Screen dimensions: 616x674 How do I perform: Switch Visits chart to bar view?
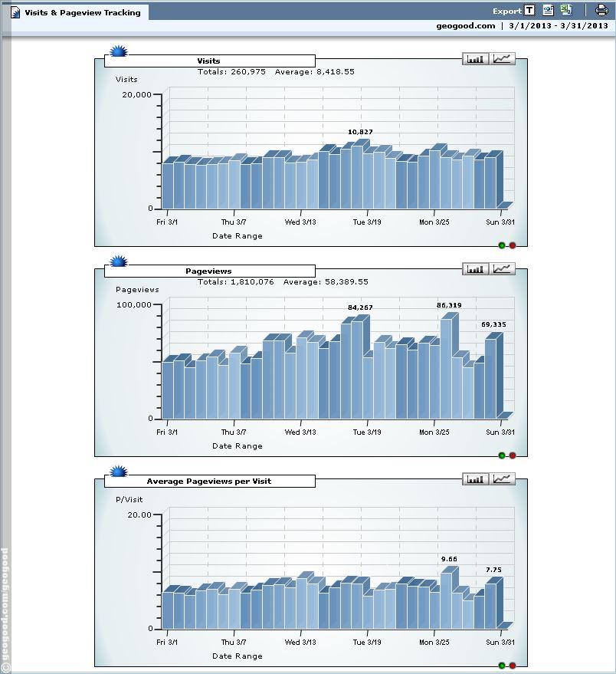pyautogui.click(x=476, y=59)
